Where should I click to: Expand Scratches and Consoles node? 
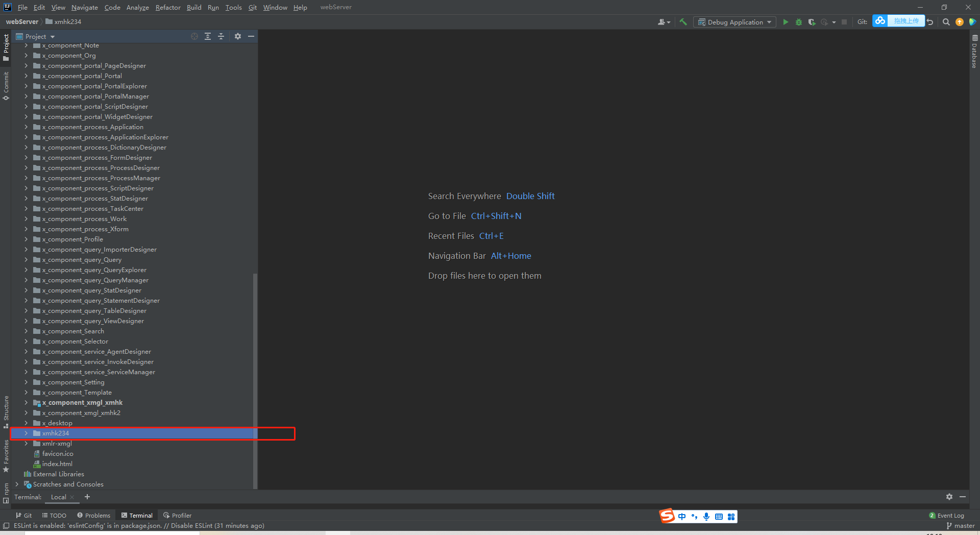pos(17,484)
